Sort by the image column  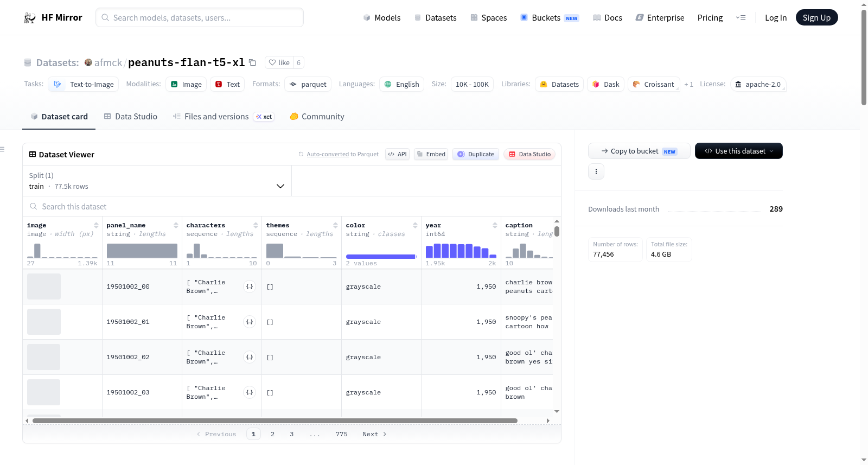click(96, 225)
